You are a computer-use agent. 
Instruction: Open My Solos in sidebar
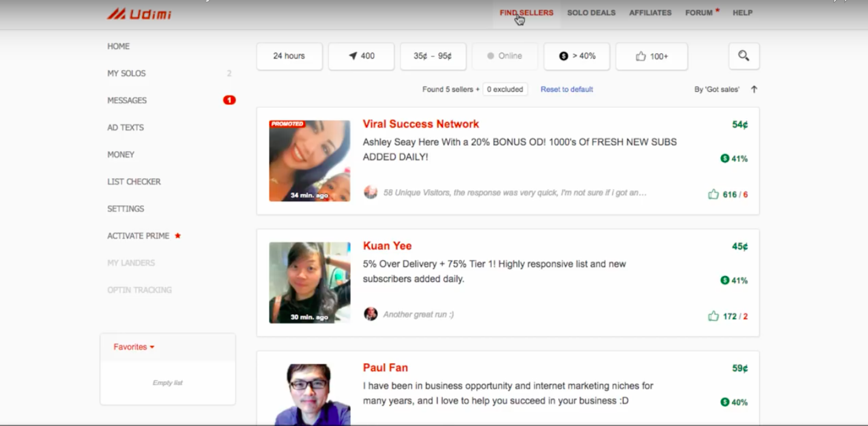[x=126, y=73]
